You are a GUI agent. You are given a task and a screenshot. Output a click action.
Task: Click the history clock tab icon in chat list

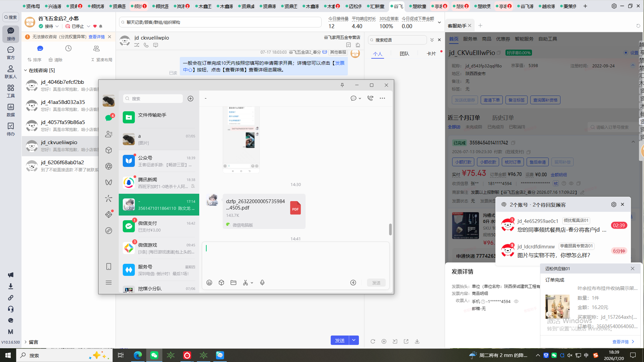(68, 48)
